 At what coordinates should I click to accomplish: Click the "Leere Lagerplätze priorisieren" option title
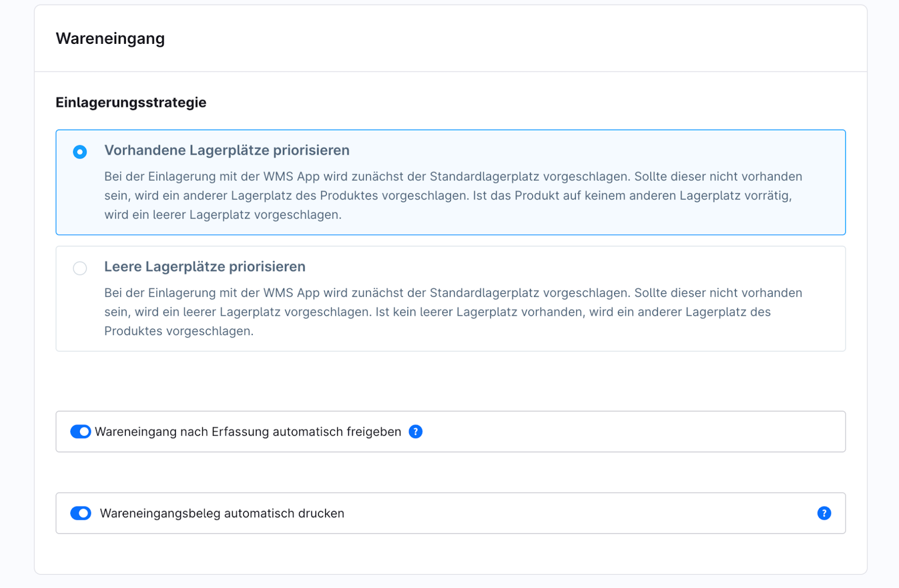205,267
